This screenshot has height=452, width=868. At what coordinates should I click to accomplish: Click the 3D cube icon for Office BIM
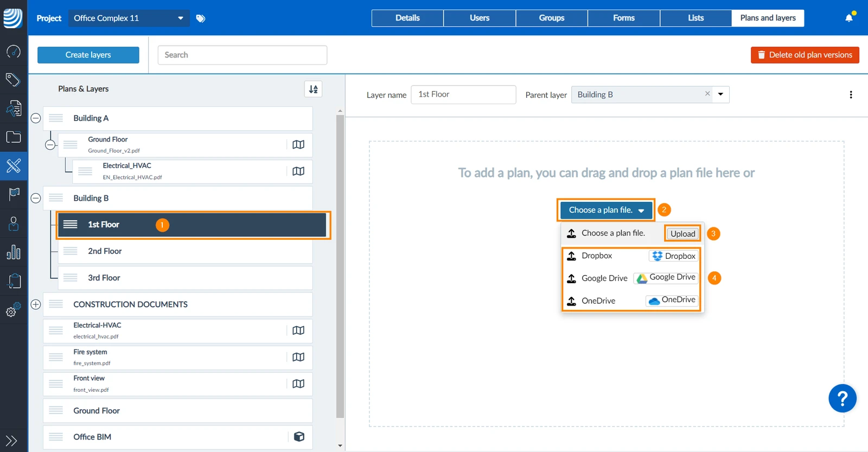pyautogui.click(x=299, y=437)
